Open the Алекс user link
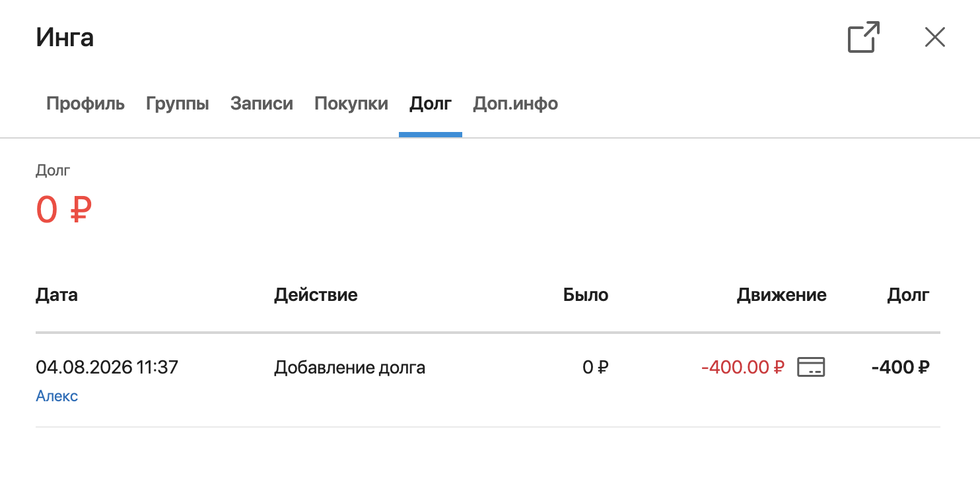This screenshot has width=980, height=491. (57, 396)
